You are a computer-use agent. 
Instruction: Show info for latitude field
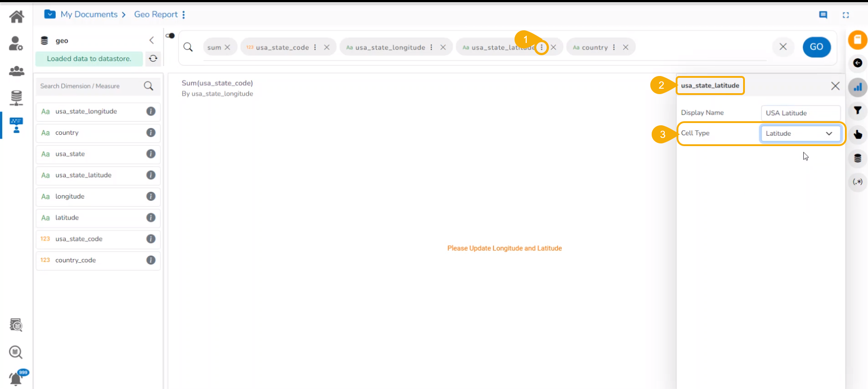151,218
